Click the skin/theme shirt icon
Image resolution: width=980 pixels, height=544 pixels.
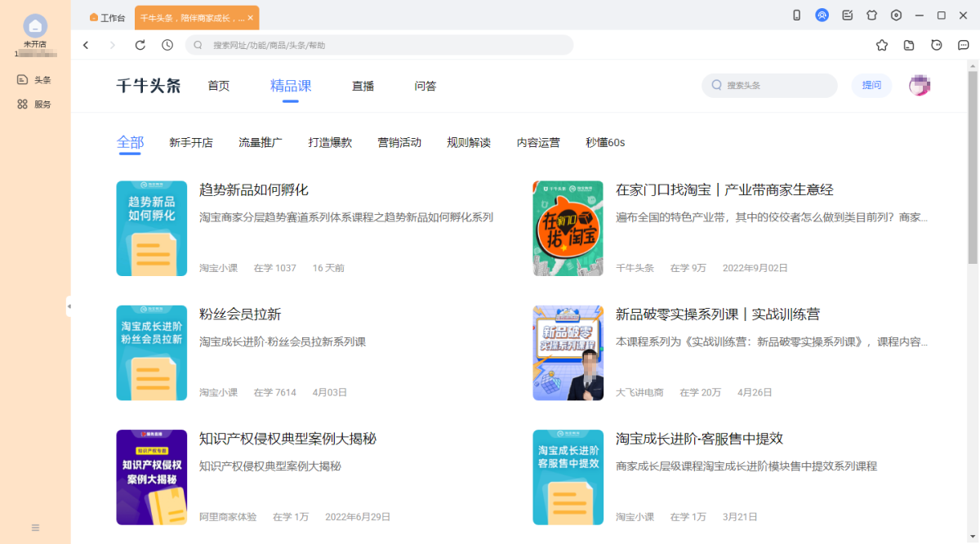(871, 16)
